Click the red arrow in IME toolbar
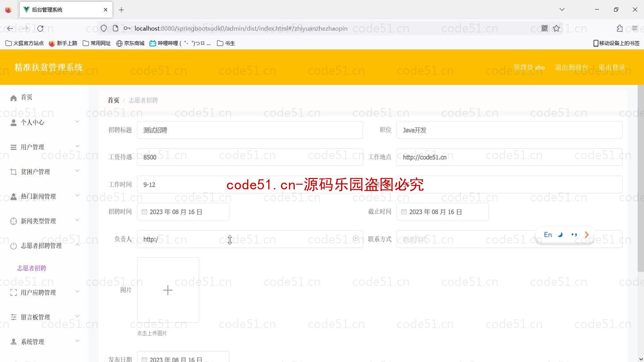 [x=587, y=235]
